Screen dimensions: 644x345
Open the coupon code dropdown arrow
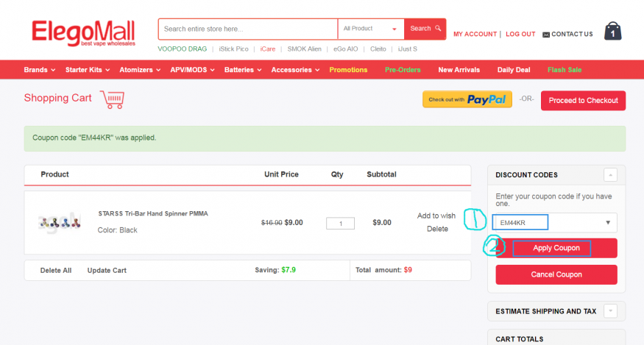(x=608, y=223)
